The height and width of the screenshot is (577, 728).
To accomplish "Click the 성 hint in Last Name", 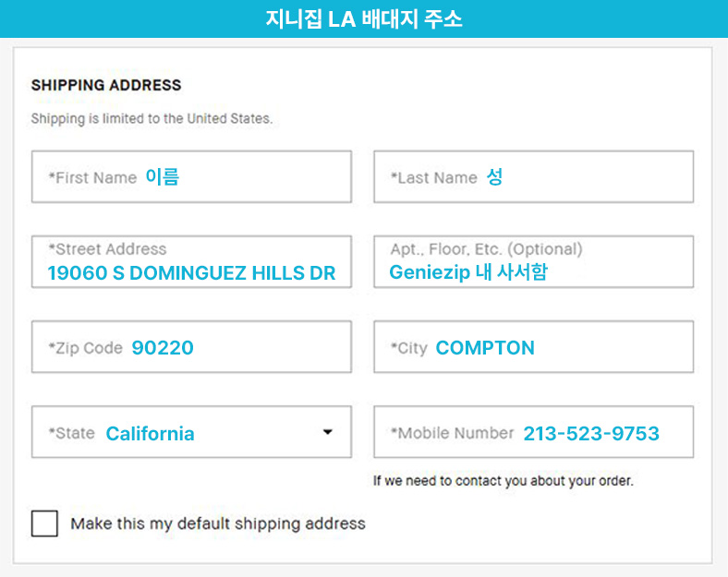I will (x=494, y=176).
